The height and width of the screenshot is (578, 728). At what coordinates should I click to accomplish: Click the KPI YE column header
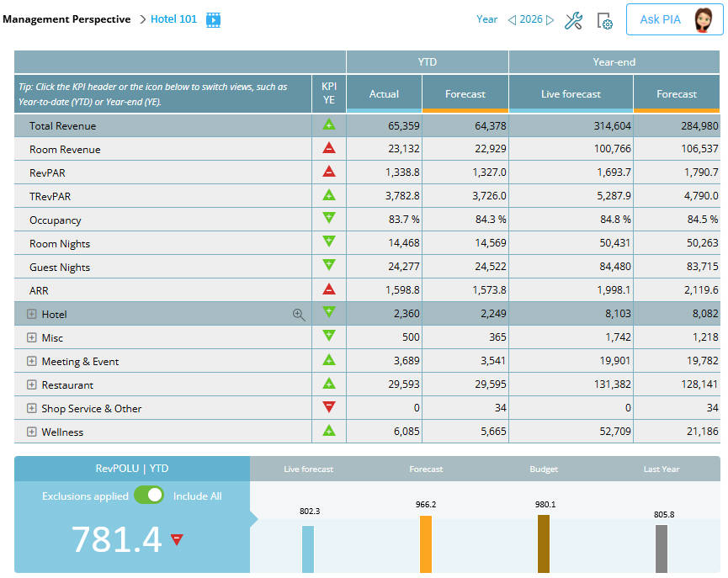click(x=329, y=93)
